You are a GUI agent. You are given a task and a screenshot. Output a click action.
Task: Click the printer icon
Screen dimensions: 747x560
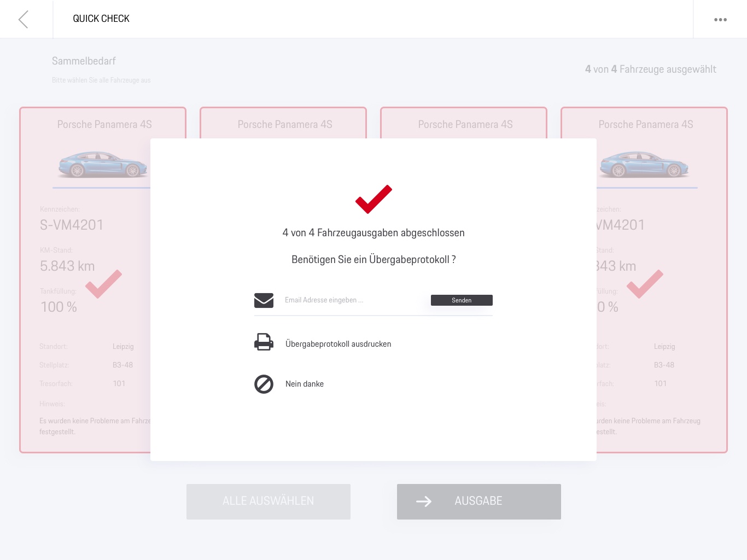(x=264, y=342)
